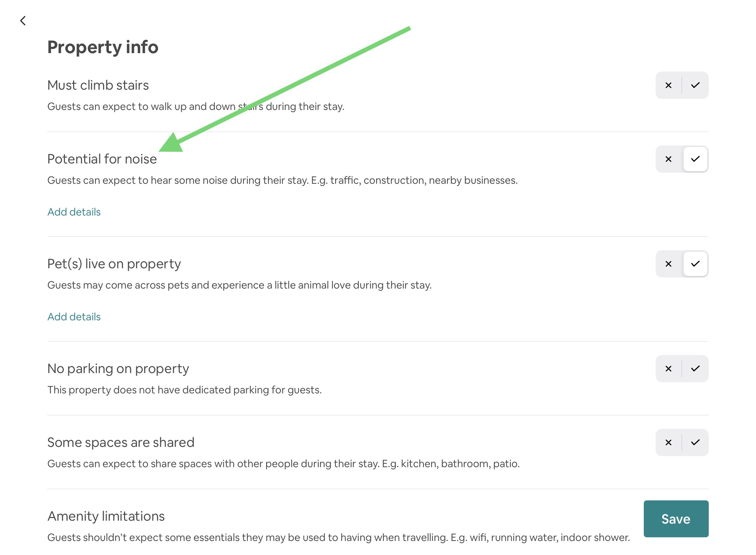Click the checkmark for Some spaces are shared
The width and height of the screenshot is (756, 555).
coord(695,442)
